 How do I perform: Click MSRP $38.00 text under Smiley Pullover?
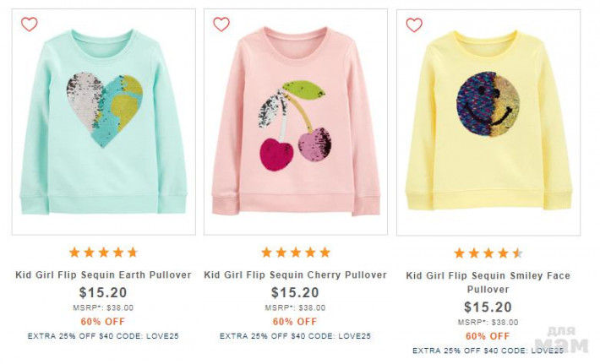[488, 322]
